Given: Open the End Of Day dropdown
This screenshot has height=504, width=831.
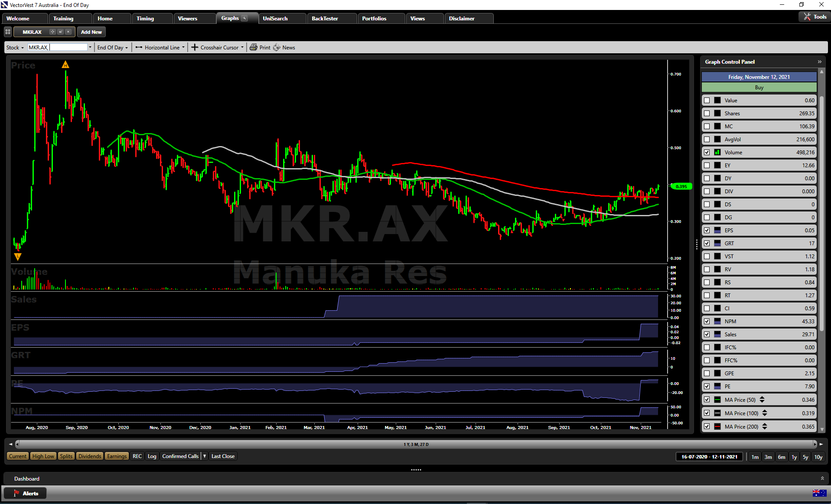Looking at the screenshot, I should point(113,48).
